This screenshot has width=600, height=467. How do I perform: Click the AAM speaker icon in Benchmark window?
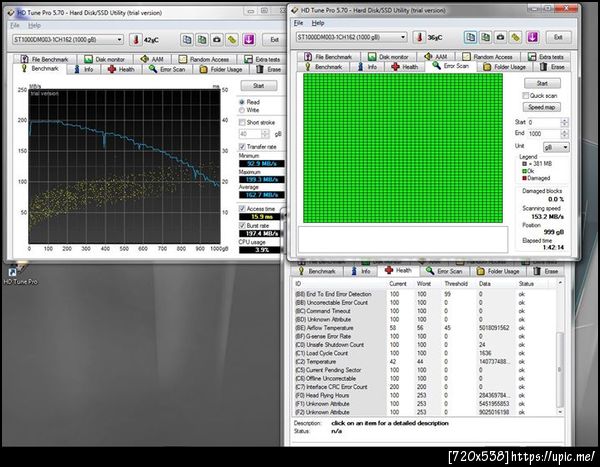[144, 59]
